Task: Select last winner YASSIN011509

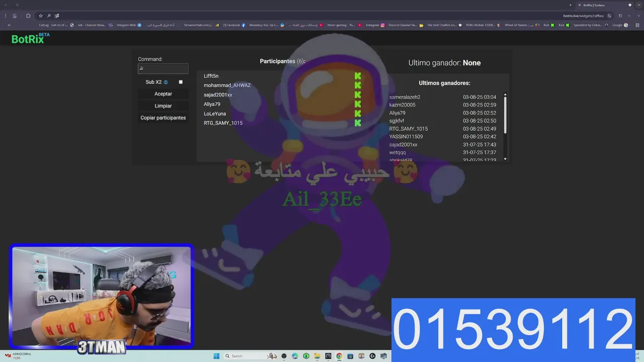Action: click(x=406, y=137)
